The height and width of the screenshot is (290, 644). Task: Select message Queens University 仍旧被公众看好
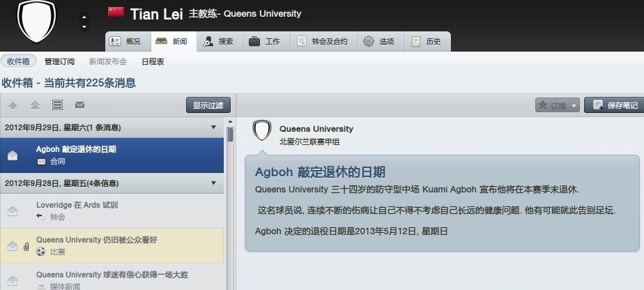pyautogui.click(x=112, y=245)
